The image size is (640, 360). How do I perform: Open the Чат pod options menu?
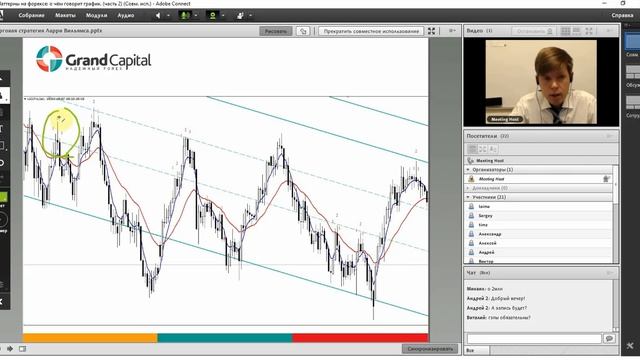pyautogui.click(x=609, y=273)
